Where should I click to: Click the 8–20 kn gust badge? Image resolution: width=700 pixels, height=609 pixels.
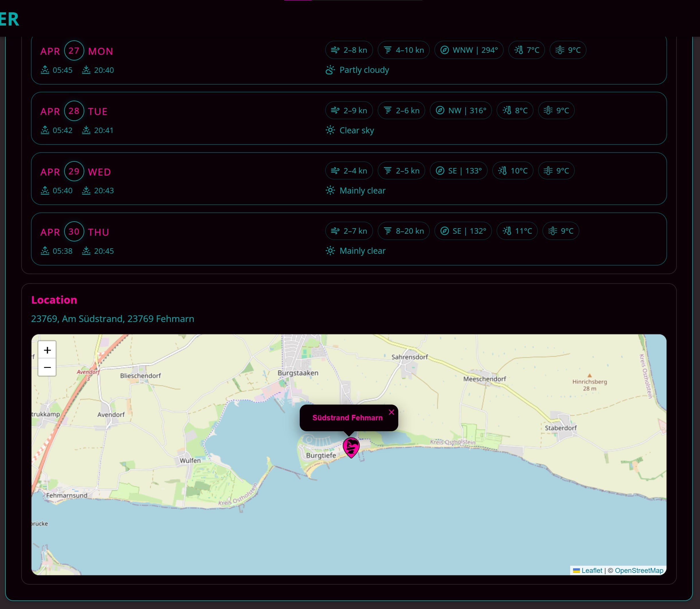coord(403,231)
